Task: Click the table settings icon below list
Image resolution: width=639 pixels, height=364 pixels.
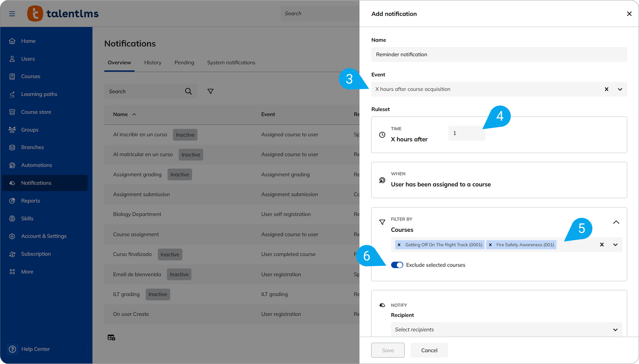Action: point(111,337)
